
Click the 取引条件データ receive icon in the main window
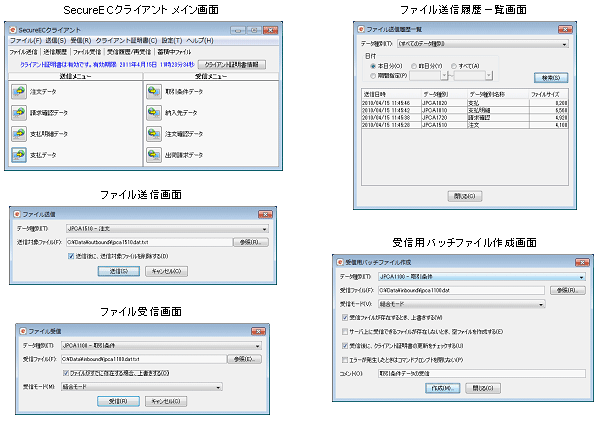pos(154,92)
